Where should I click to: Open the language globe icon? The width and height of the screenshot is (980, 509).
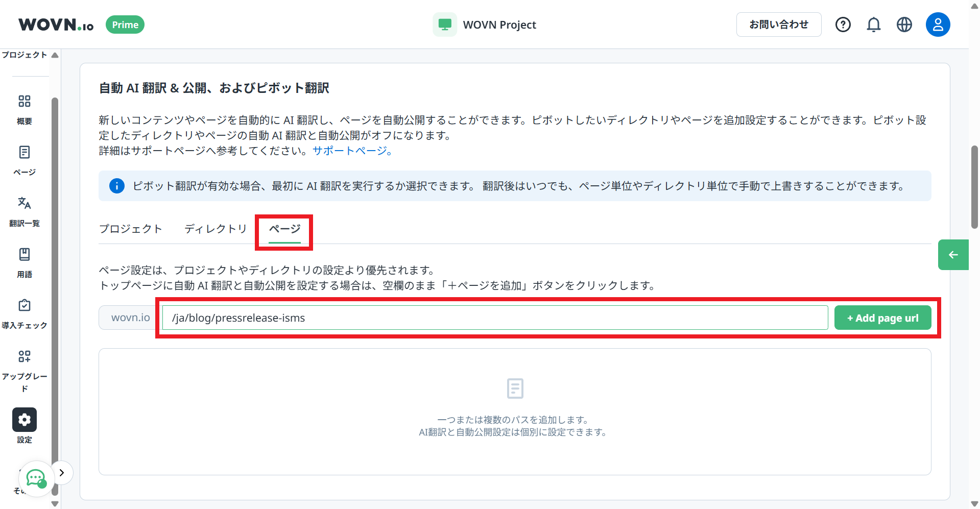[x=904, y=25]
